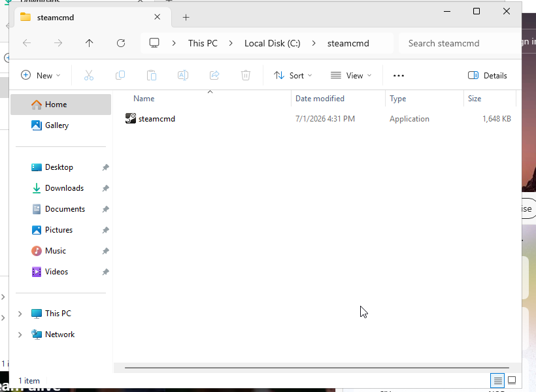
Task: Click the Share icon in toolbar
Action: [214, 75]
